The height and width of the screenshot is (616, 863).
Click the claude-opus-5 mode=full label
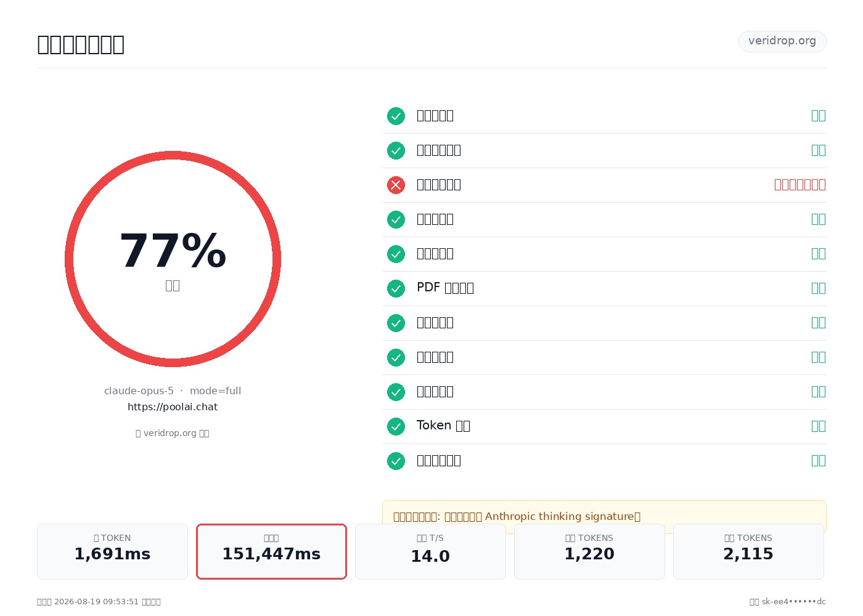173,391
